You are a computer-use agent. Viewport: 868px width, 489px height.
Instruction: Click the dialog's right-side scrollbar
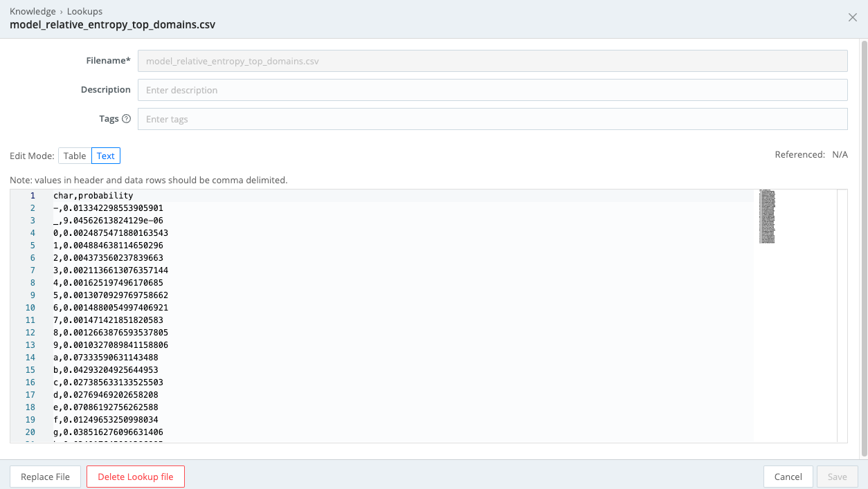coord(864,249)
